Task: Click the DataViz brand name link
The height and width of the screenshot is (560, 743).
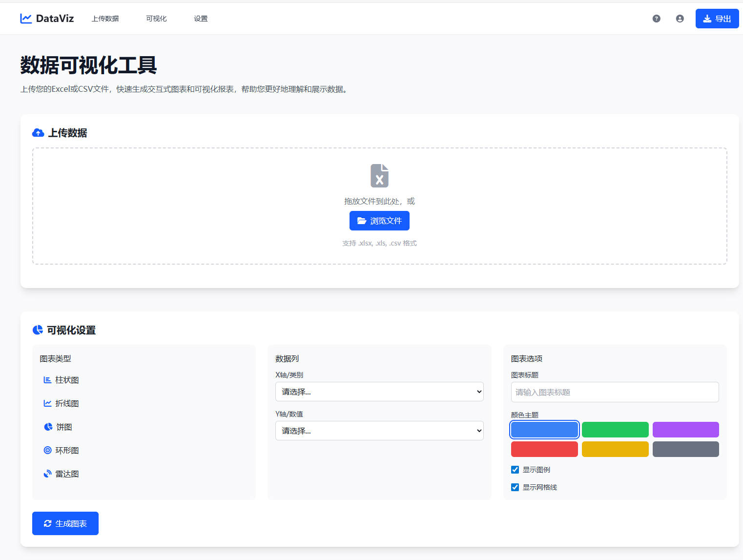Action: [55, 19]
